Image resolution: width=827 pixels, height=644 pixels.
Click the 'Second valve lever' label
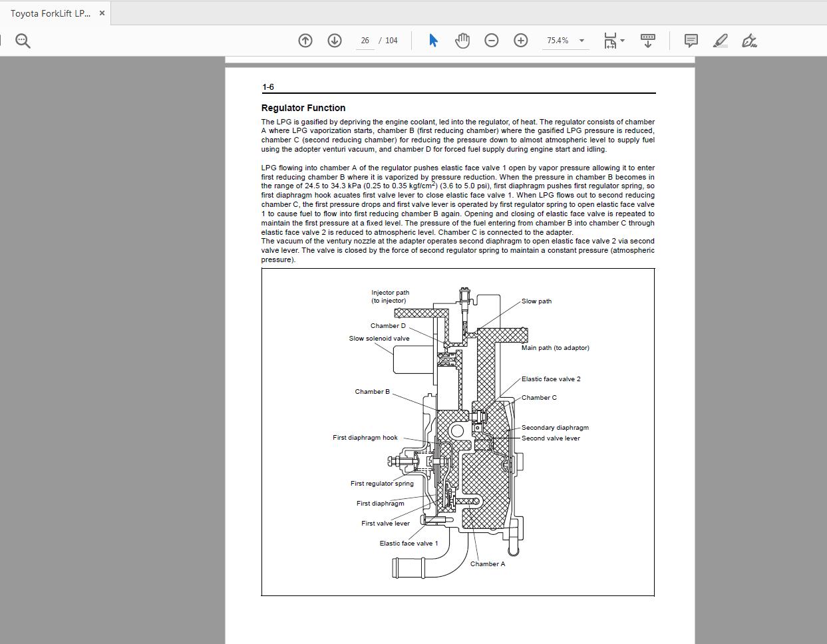(551, 438)
